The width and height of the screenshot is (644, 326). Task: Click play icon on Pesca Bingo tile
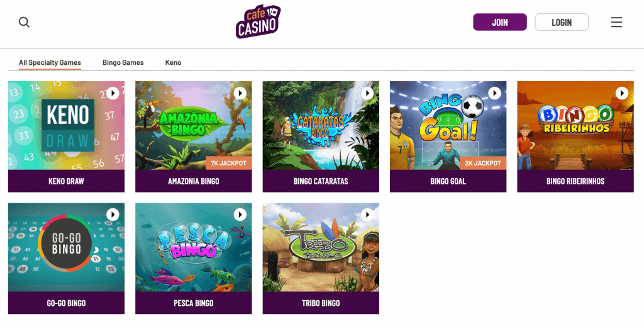pyautogui.click(x=240, y=214)
